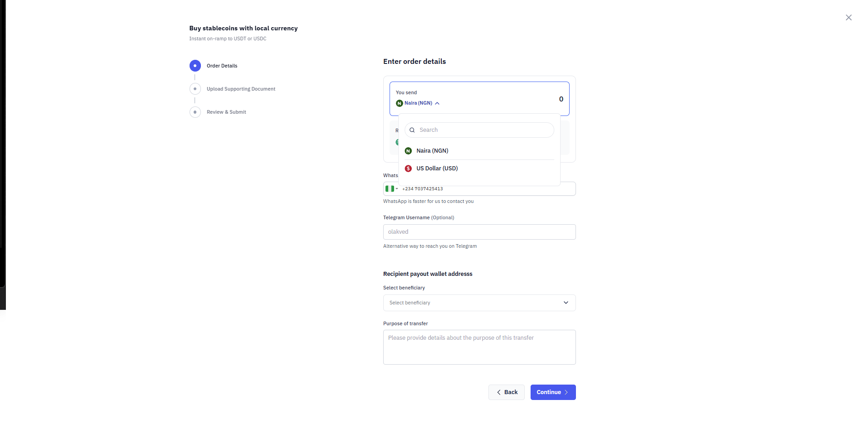Click the Continue button
The height and width of the screenshot is (424, 868).
pyautogui.click(x=553, y=392)
